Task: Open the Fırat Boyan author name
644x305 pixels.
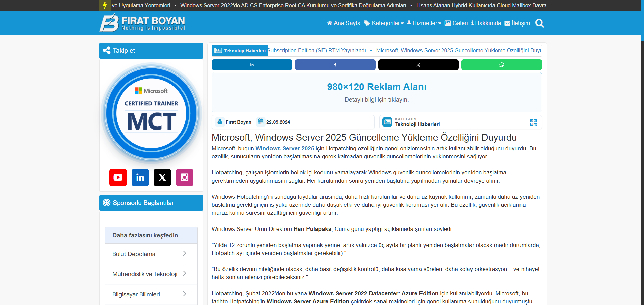Action: pyautogui.click(x=238, y=122)
